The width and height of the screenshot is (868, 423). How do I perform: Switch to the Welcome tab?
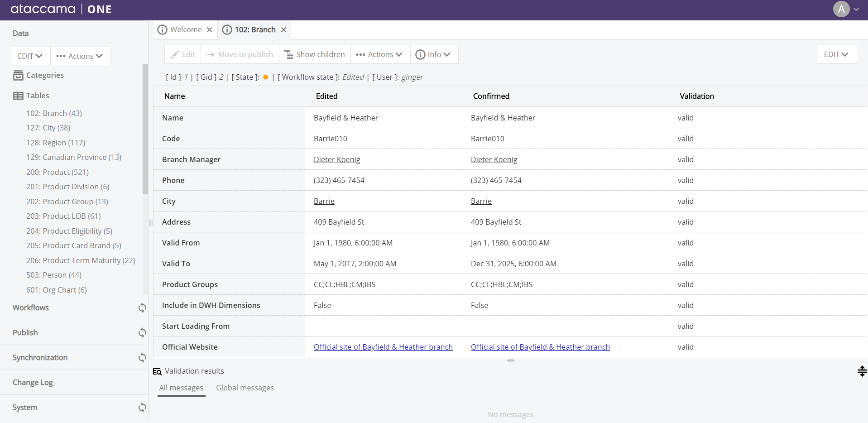[x=186, y=30]
